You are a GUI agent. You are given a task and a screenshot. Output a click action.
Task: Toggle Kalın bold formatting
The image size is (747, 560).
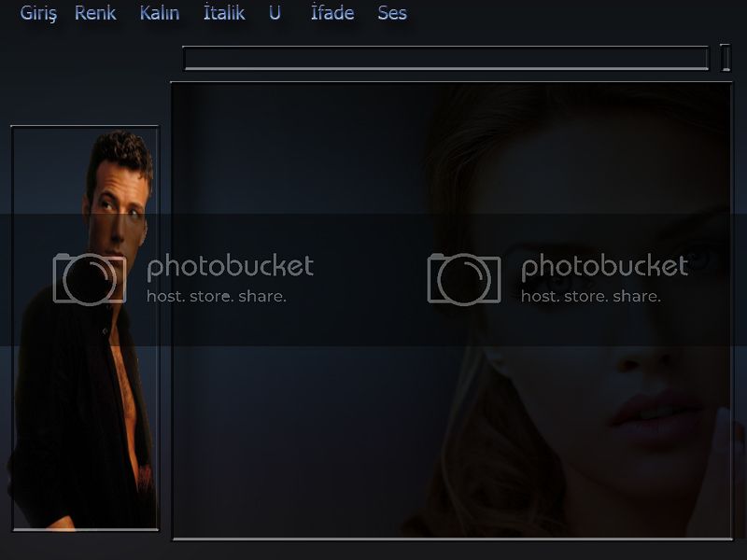pyautogui.click(x=160, y=13)
